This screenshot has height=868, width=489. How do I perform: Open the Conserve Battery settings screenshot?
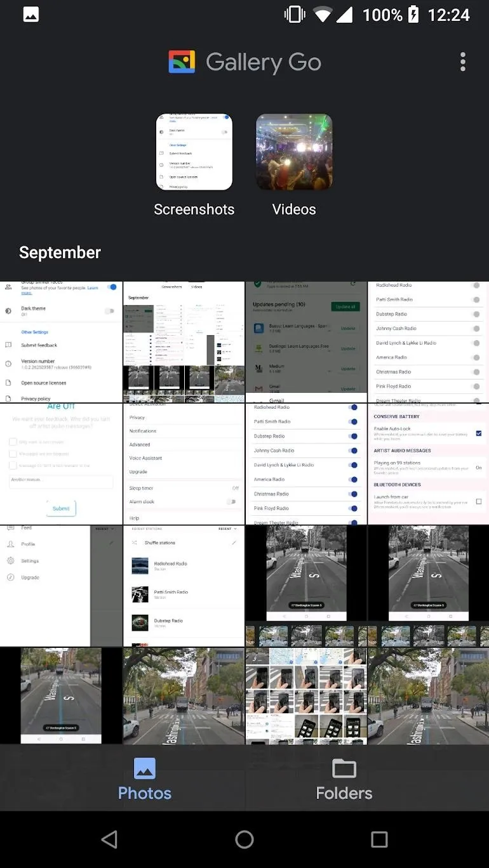429,464
